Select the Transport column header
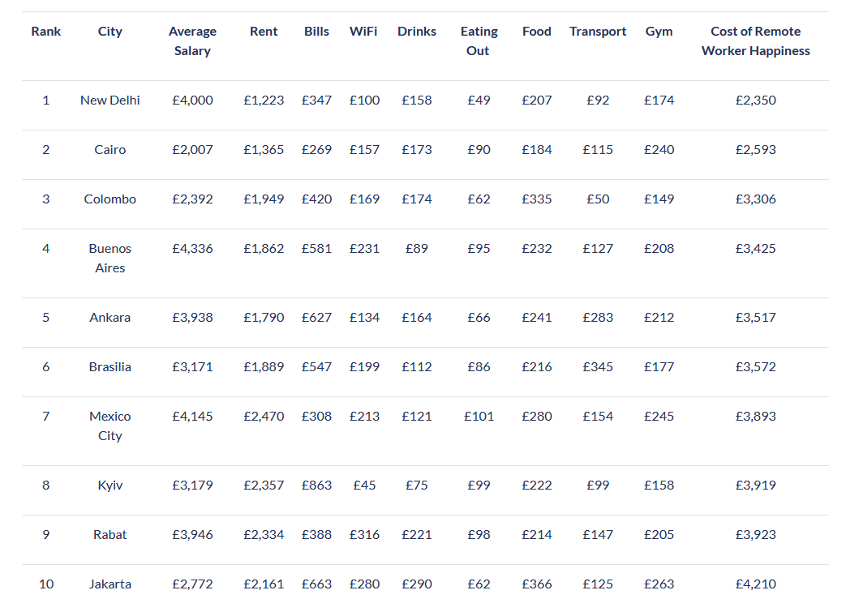The image size is (846, 616). pyautogui.click(x=598, y=32)
